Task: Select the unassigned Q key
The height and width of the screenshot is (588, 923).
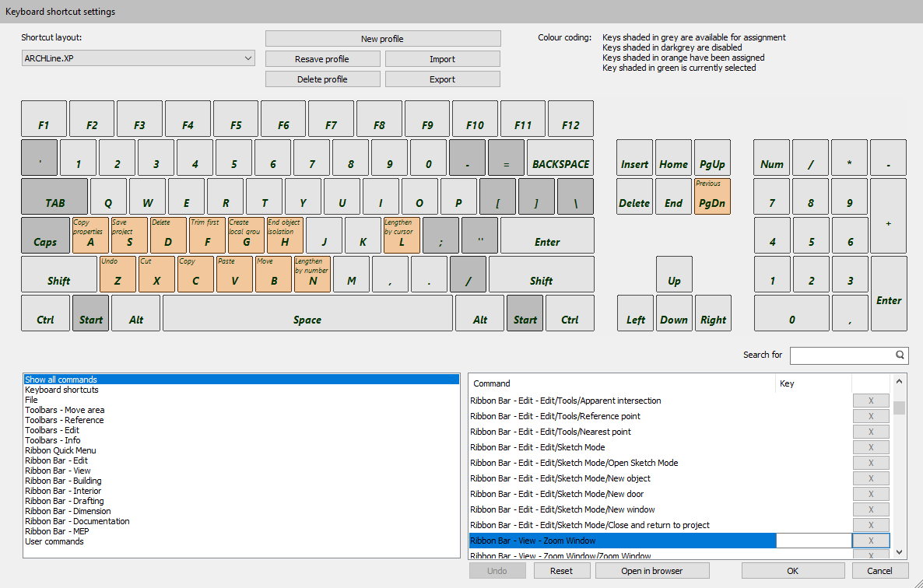Action: point(108,197)
